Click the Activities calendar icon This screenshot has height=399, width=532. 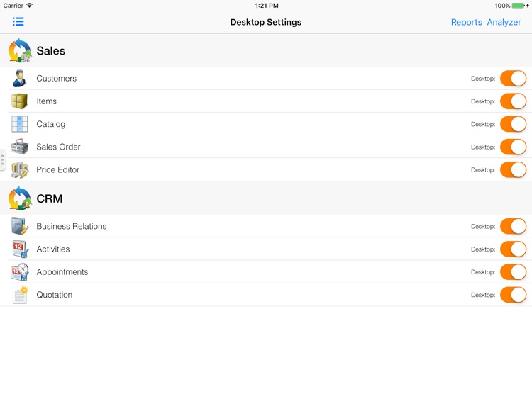(x=19, y=249)
